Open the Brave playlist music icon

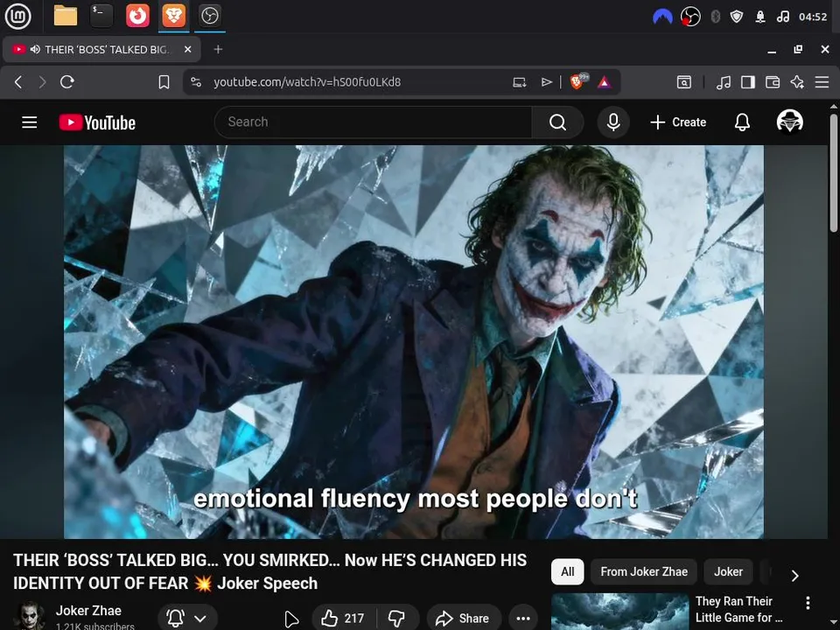pyautogui.click(x=724, y=82)
